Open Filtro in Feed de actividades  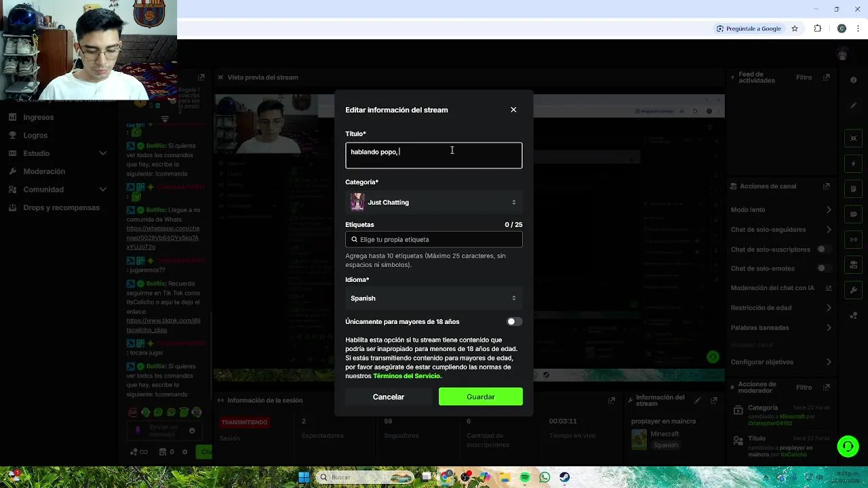[804, 77]
